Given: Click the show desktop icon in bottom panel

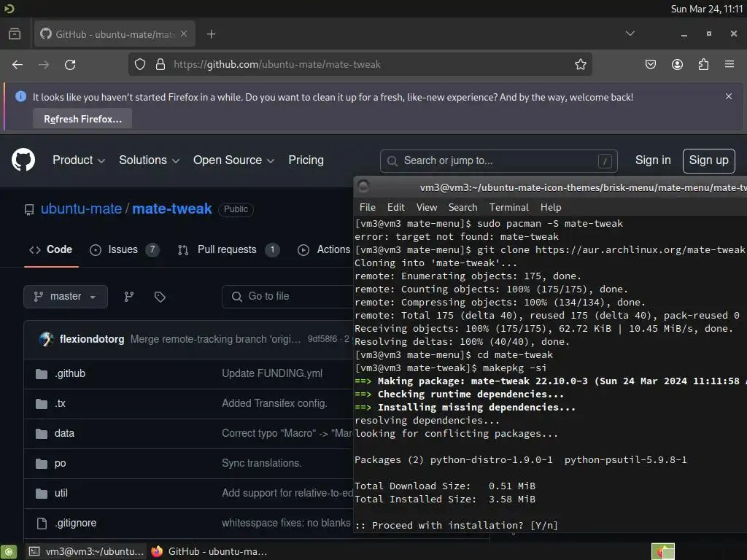Looking at the screenshot, I should pos(9,551).
